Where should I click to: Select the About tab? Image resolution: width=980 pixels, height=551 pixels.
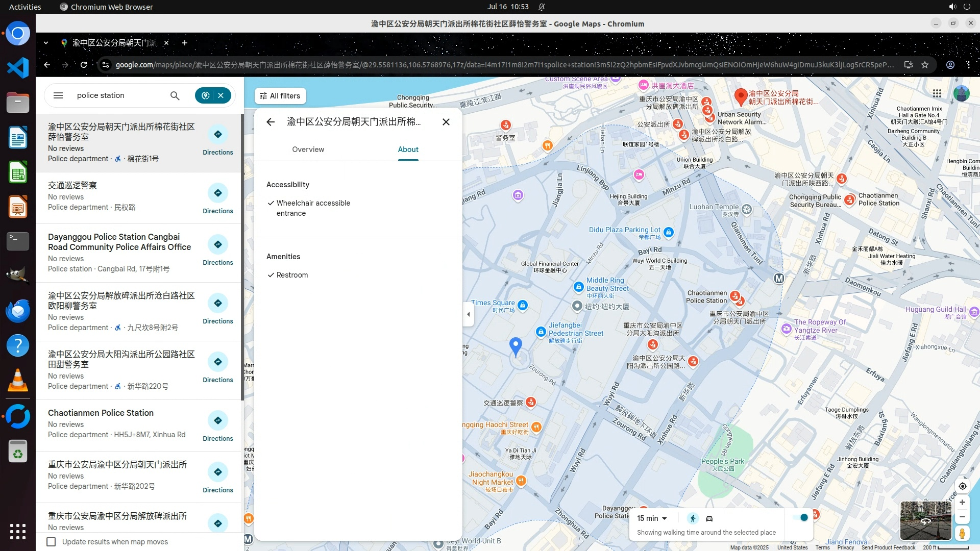[x=408, y=149]
